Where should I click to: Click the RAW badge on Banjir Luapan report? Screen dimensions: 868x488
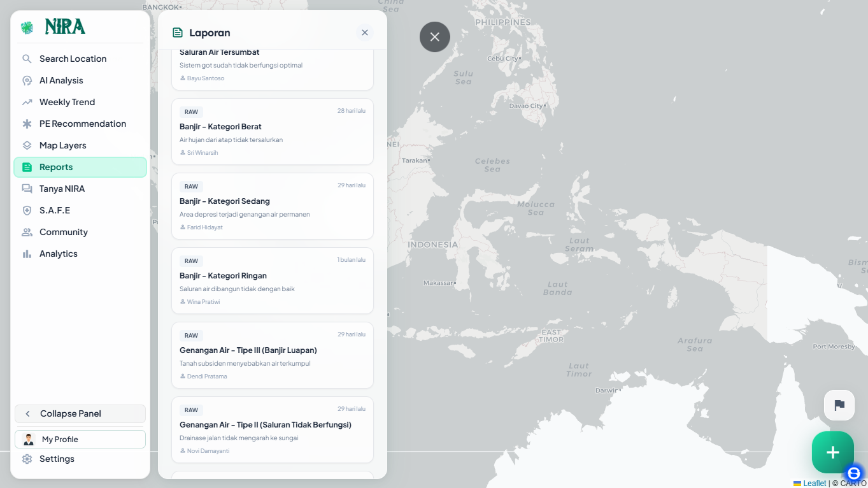point(191,336)
